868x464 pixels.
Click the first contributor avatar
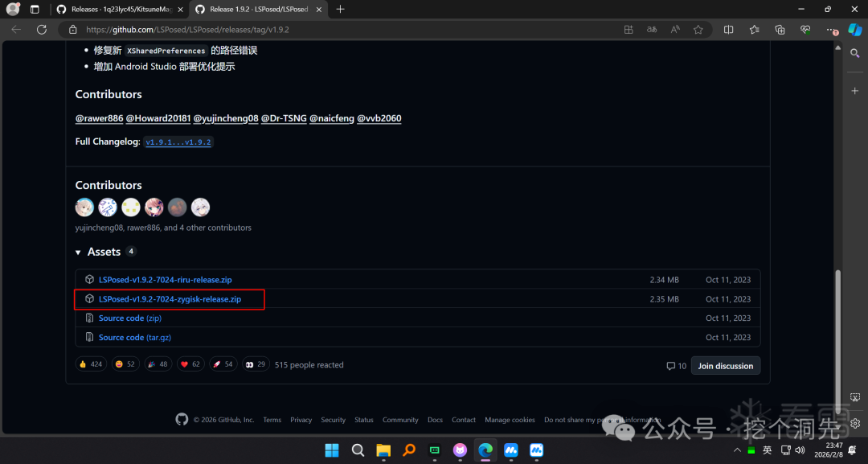pos(84,207)
